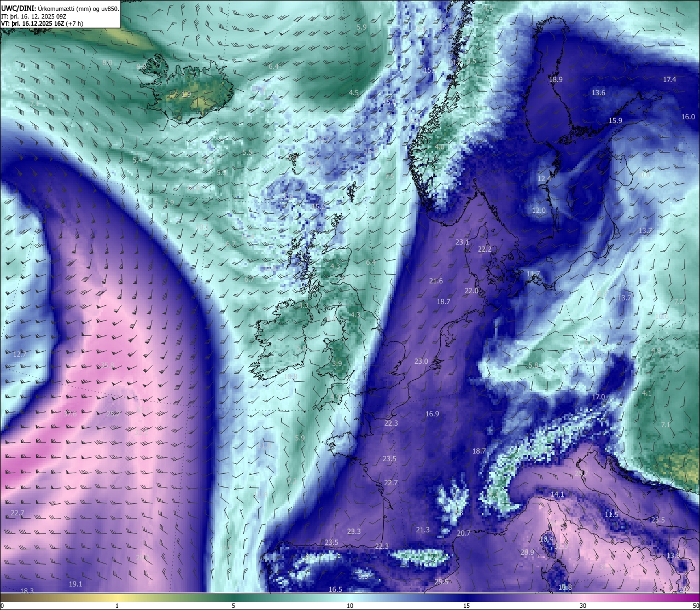The image size is (700, 610).
Task: Select the 22.0 value near the German coast
Action: [471, 291]
